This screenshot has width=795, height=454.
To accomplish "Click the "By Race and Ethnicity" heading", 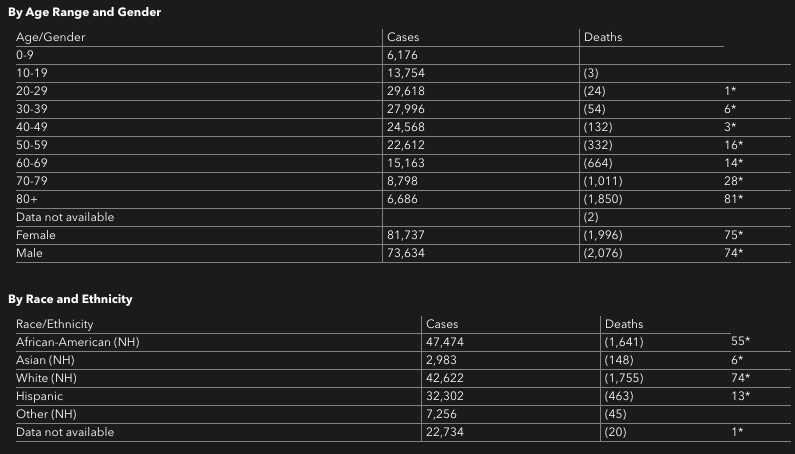I will tap(70, 299).
